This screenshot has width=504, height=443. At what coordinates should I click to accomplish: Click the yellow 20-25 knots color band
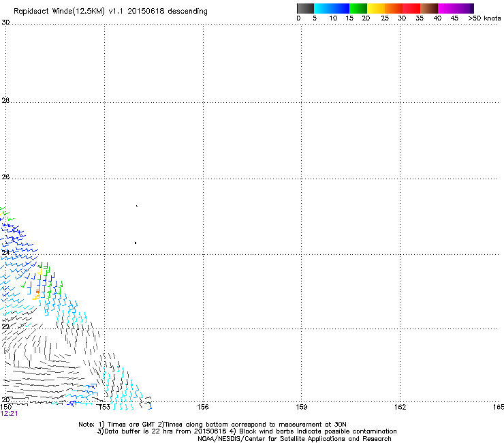click(x=376, y=8)
